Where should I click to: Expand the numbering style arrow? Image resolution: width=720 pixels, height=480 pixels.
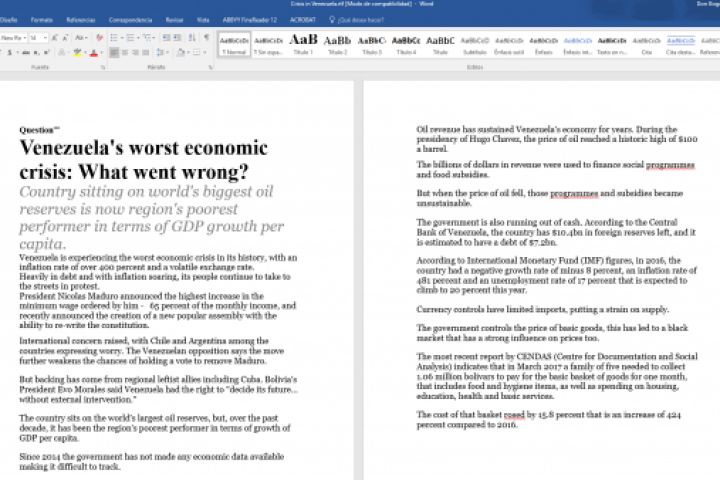click(x=138, y=38)
